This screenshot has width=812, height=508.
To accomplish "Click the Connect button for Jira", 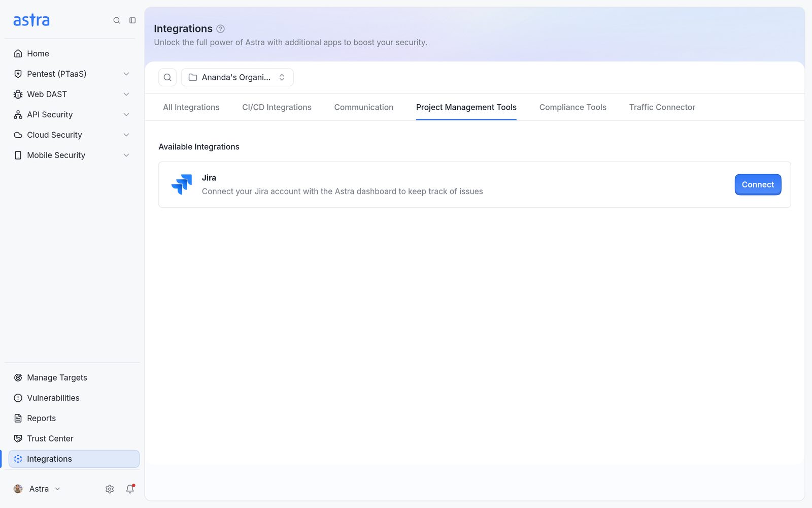I will (x=758, y=184).
